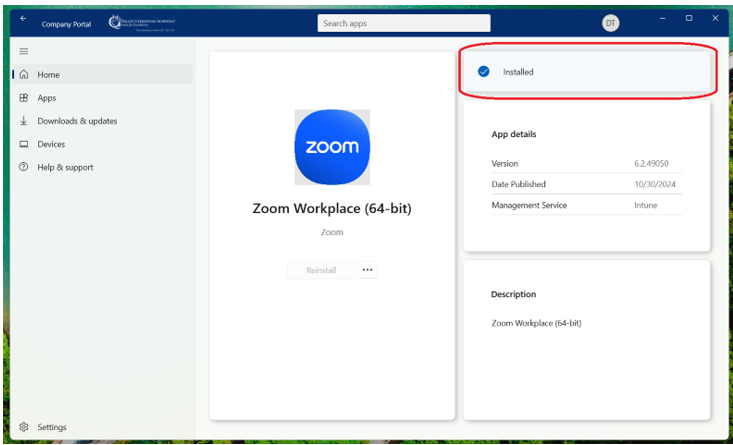The height and width of the screenshot is (445, 733).
Task: Click the Search apps field
Action: [404, 23]
